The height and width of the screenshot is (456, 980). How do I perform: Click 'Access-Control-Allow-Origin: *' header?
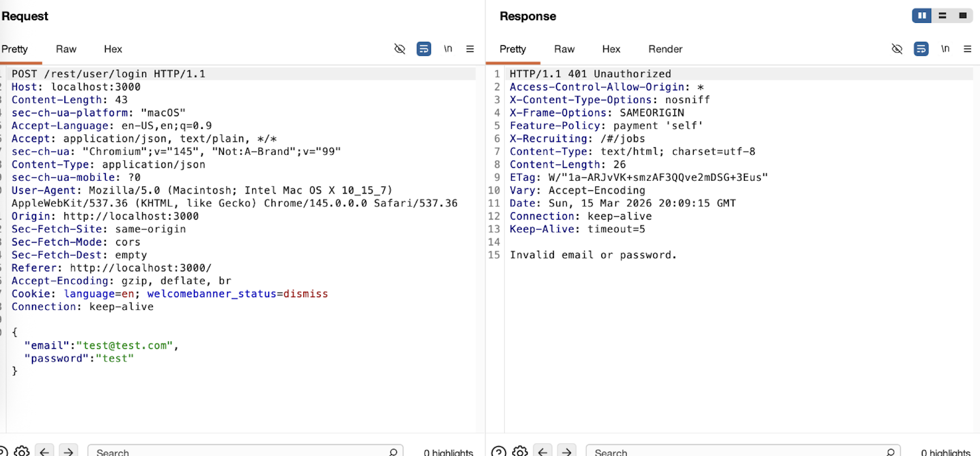[x=607, y=87]
